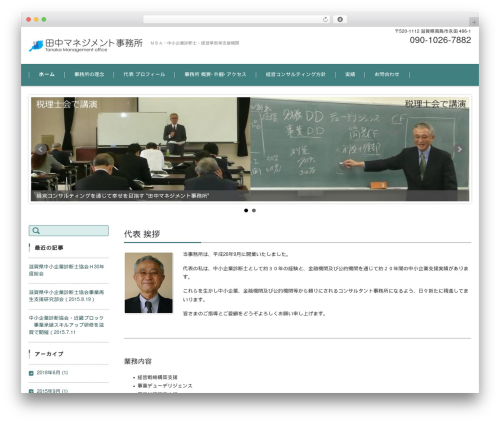Screen dimensions: 500x423
Task: Select the first slideshow pagination dot
Action: pyautogui.click(x=246, y=210)
